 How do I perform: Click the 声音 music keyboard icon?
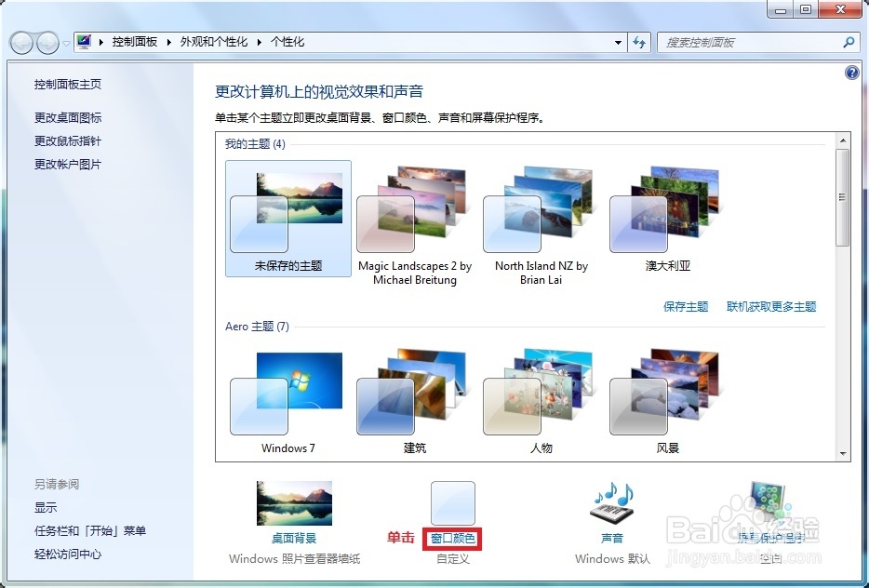point(612,503)
